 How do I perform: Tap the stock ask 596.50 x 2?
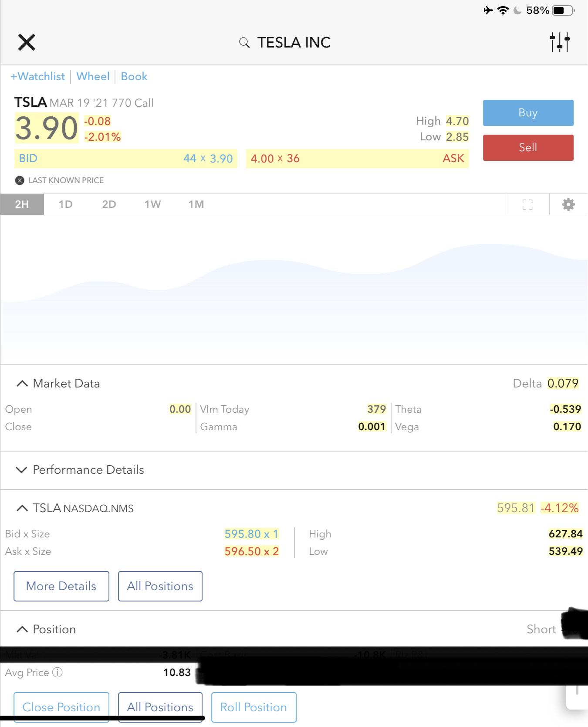251,551
